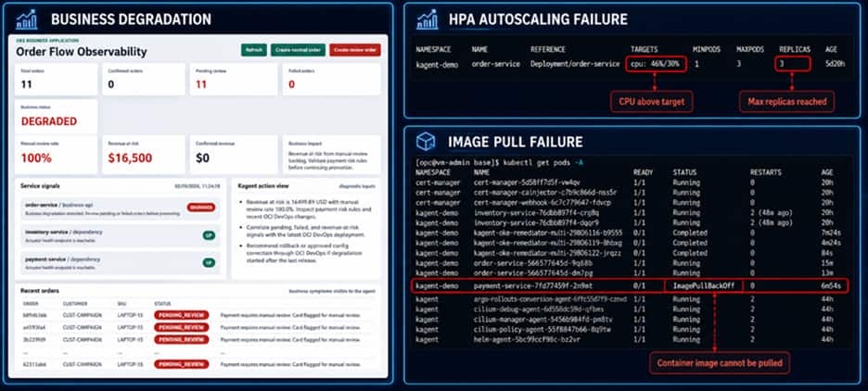Click Create normal order button

pos(298,50)
